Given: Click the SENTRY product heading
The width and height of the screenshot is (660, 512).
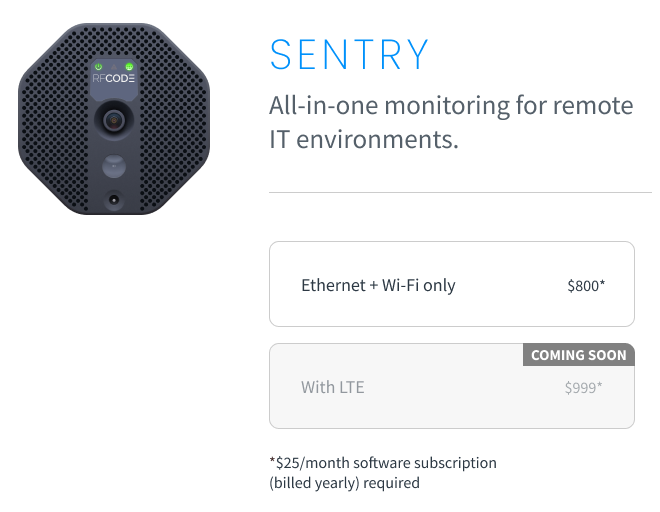Looking at the screenshot, I should point(349,54).
